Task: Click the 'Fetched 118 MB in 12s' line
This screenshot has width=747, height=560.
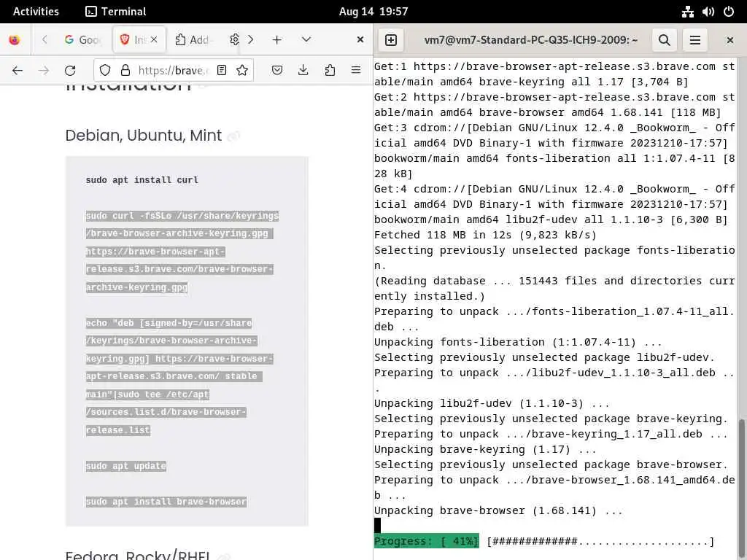Action: point(485,235)
